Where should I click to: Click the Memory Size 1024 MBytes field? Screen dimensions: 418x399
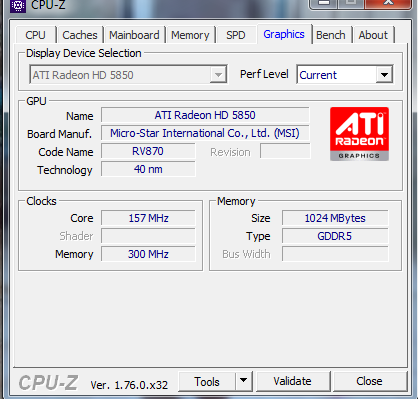pyautogui.click(x=335, y=218)
